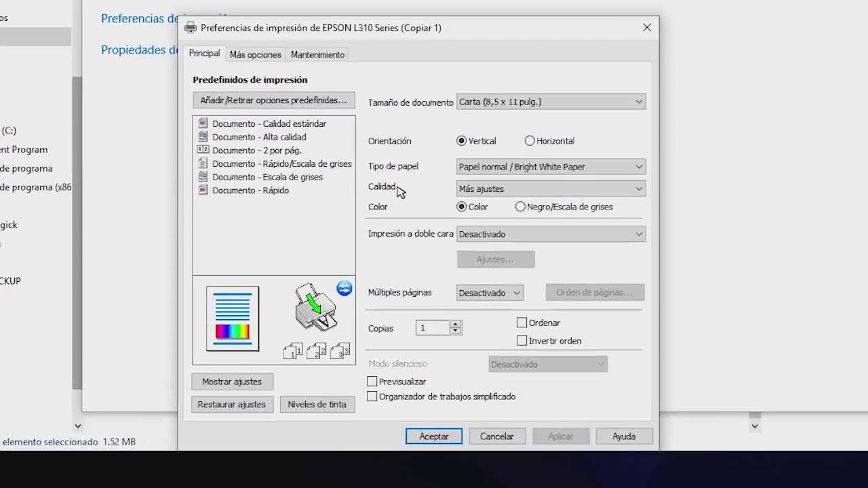Click the Copias number field
Image resolution: width=868 pixels, height=488 pixels.
pos(433,328)
